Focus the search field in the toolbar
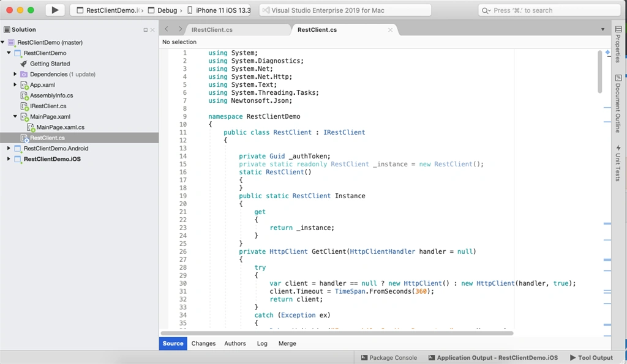This screenshot has width=627, height=364. coord(549,10)
